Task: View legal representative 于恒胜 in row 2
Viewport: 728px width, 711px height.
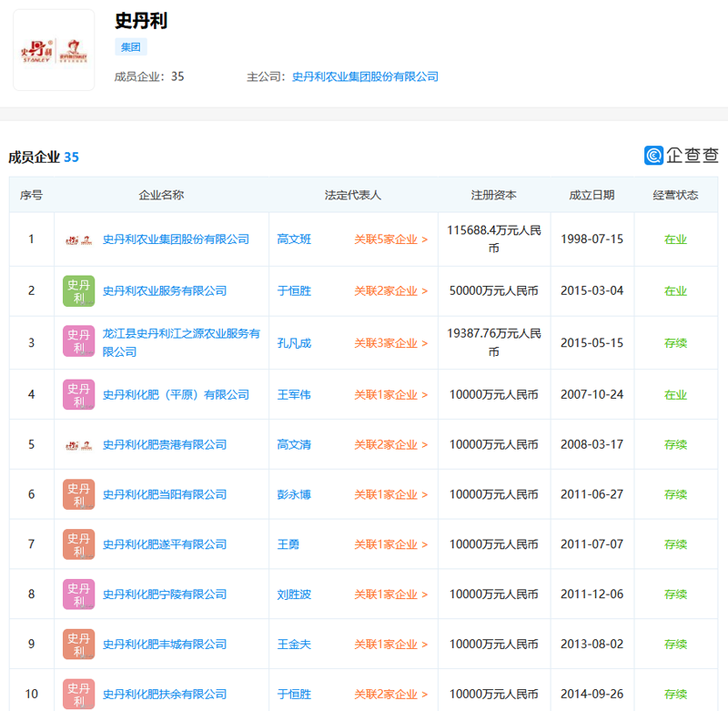Action: tap(294, 291)
